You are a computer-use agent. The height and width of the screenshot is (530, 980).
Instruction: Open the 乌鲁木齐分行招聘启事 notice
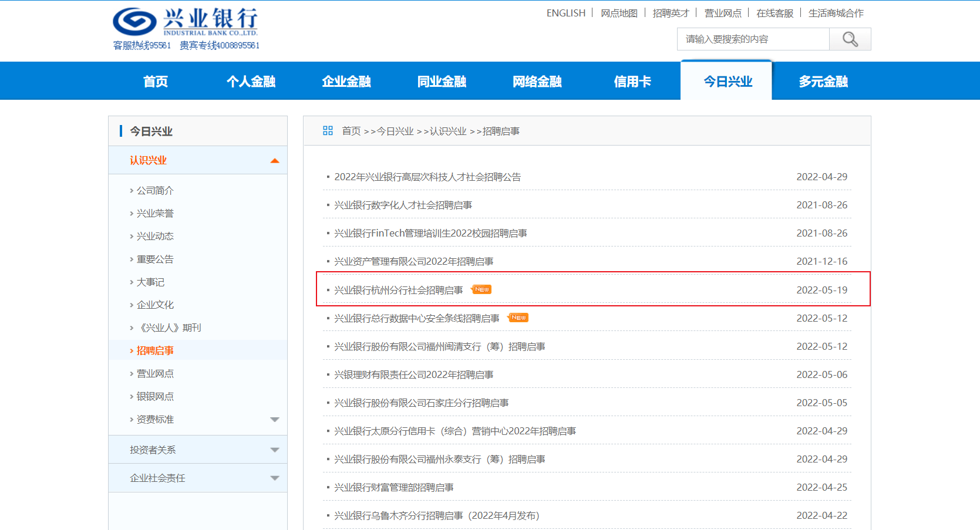(x=436, y=515)
